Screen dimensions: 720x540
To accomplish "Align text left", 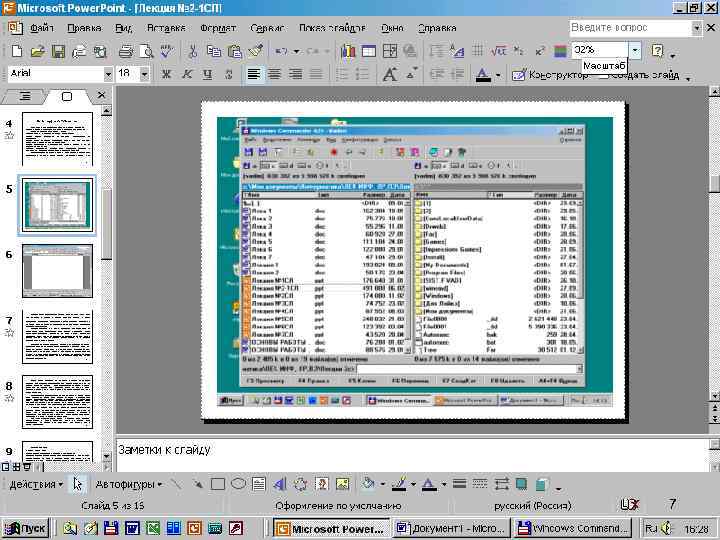I will (253, 74).
